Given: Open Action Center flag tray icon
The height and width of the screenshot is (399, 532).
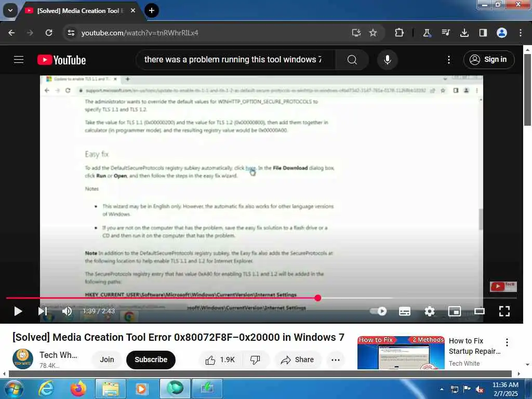Looking at the screenshot, I should tap(467, 389).
